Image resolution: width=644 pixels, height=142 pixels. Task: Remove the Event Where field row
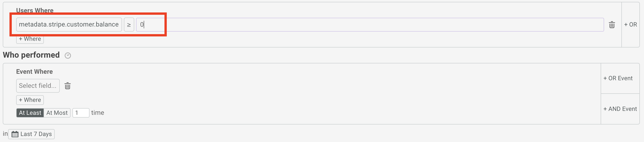tap(68, 86)
